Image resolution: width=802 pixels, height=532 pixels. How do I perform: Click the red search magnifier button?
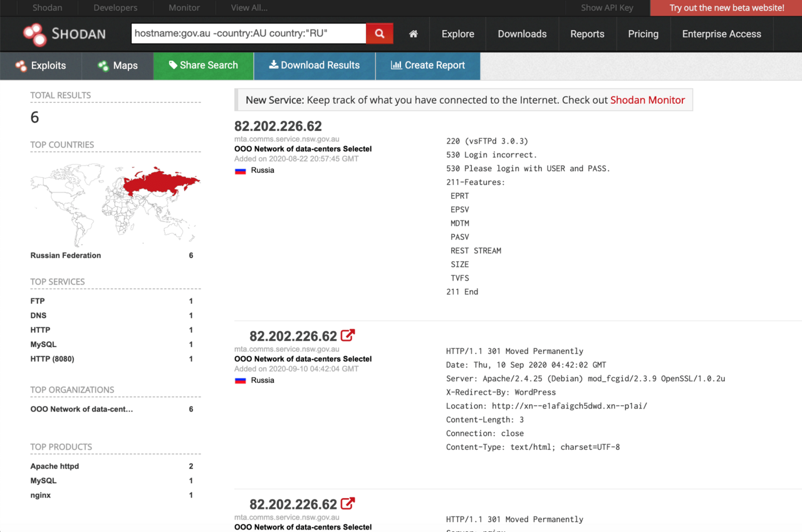coord(380,34)
